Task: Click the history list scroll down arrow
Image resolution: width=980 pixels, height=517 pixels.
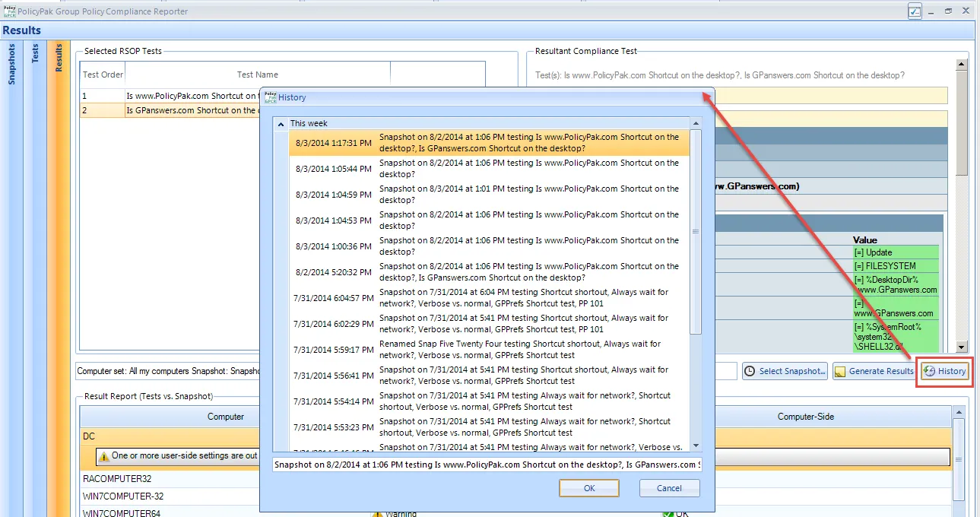Action: [696, 446]
